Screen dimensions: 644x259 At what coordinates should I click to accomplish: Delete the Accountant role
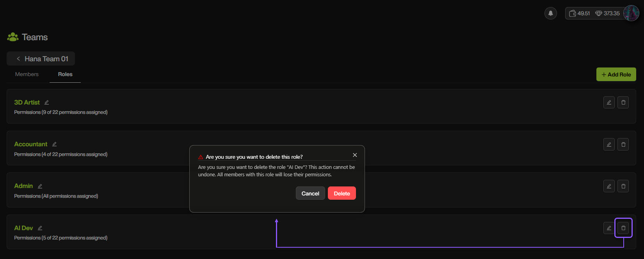click(x=623, y=144)
